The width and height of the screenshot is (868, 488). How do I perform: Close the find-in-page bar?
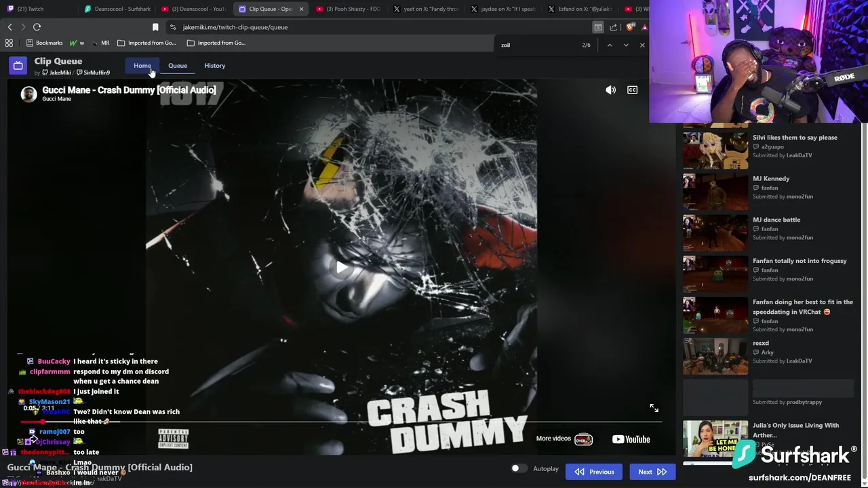pyautogui.click(x=642, y=45)
